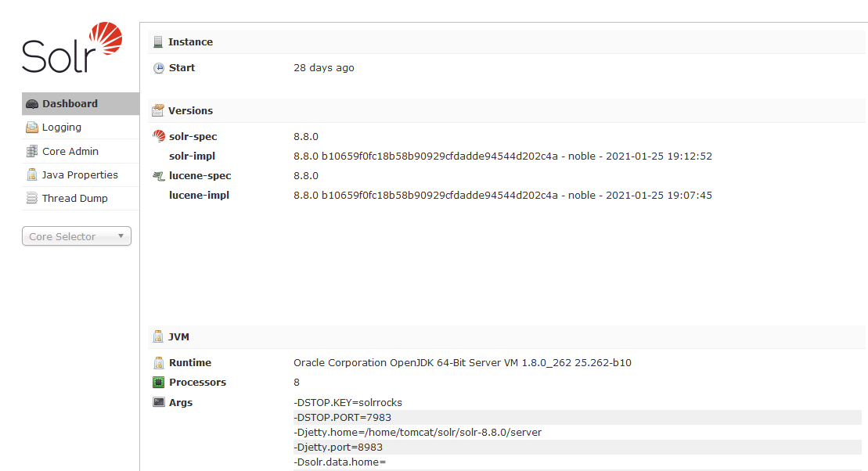Click the solr-impl label
The height and width of the screenshot is (471, 868).
point(192,156)
